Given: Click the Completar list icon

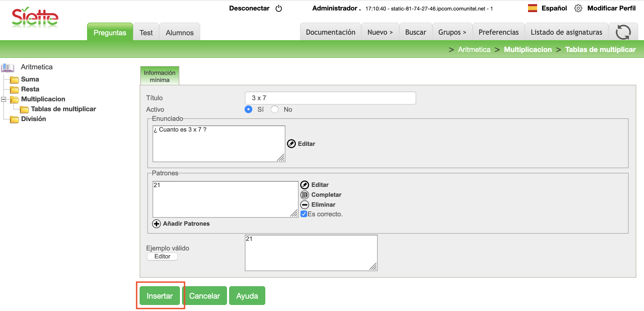Looking at the screenshot, I should point(304,195).
